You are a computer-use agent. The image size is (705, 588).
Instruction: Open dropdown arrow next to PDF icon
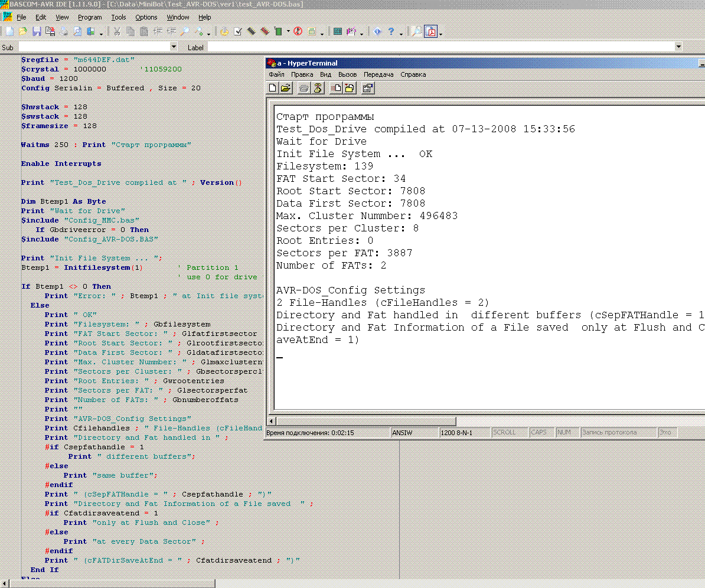point(440,33)
